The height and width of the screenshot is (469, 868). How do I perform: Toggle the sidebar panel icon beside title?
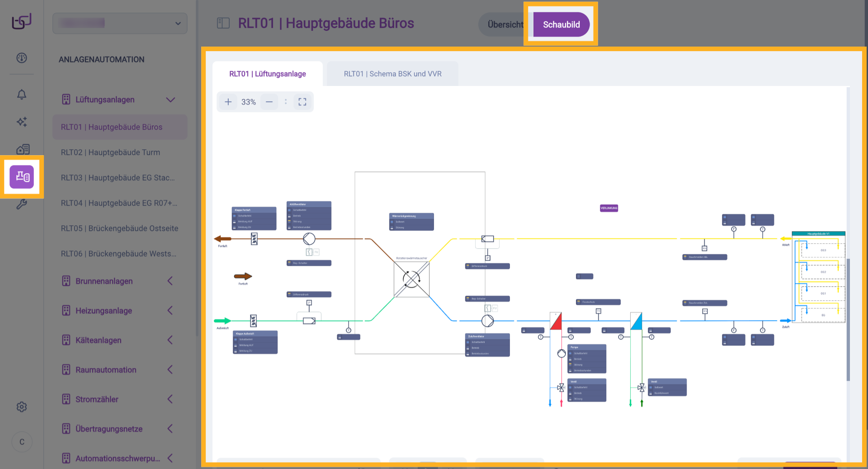223,23
